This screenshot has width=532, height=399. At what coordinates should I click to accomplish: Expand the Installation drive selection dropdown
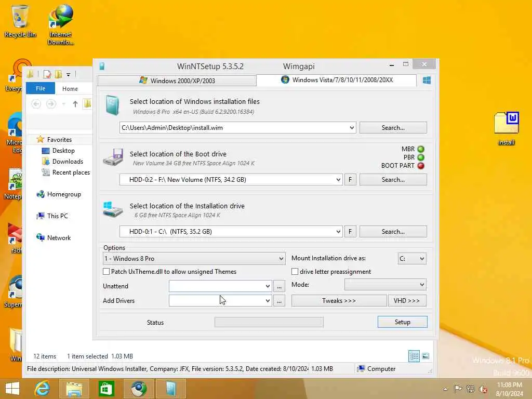[338, 232]
